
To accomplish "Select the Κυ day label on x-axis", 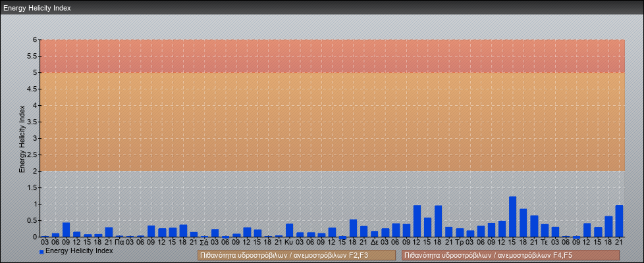I will 289,242.
